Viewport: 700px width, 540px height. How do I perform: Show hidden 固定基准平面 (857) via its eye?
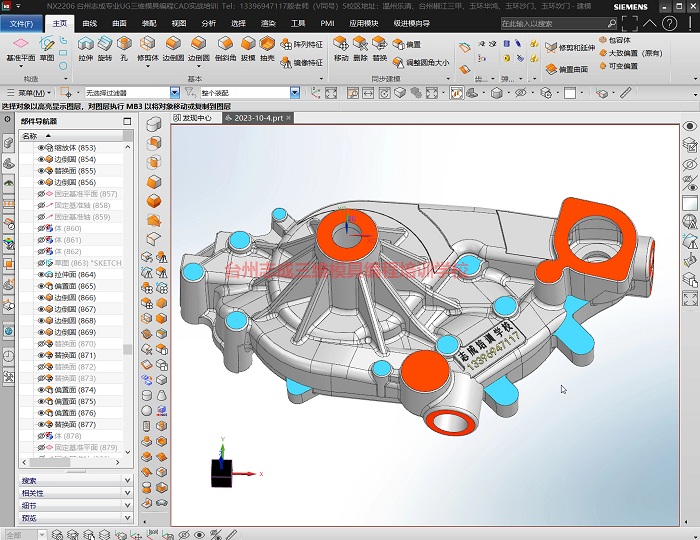click(41, 194)
